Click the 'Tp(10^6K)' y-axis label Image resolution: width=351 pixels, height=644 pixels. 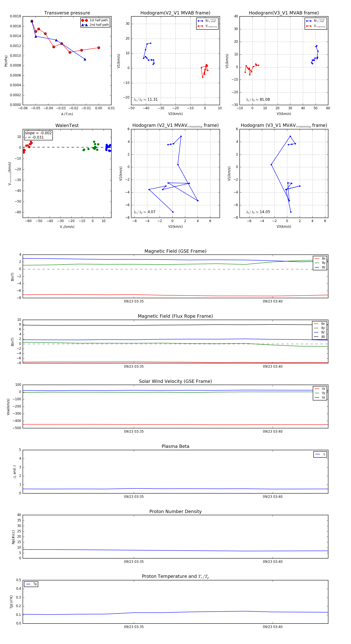pyautogui.click(x=11, y=602)
